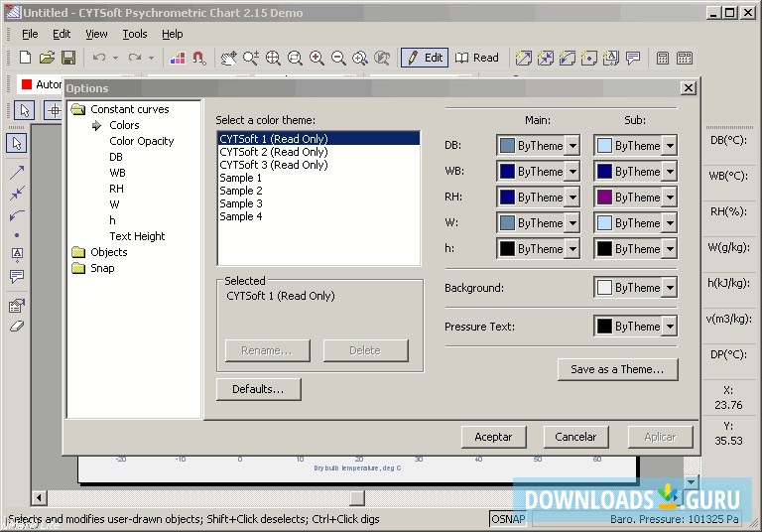The width and height of the screenshot is (762, 532).
Task: Toggle Edit mode button
Action: click(424, 58)
